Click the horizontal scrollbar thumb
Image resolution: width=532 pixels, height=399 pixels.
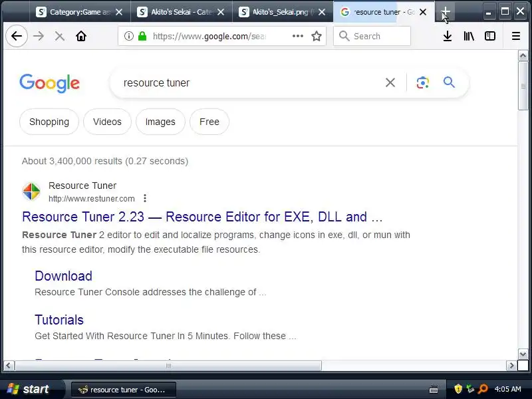coord(168,365)
